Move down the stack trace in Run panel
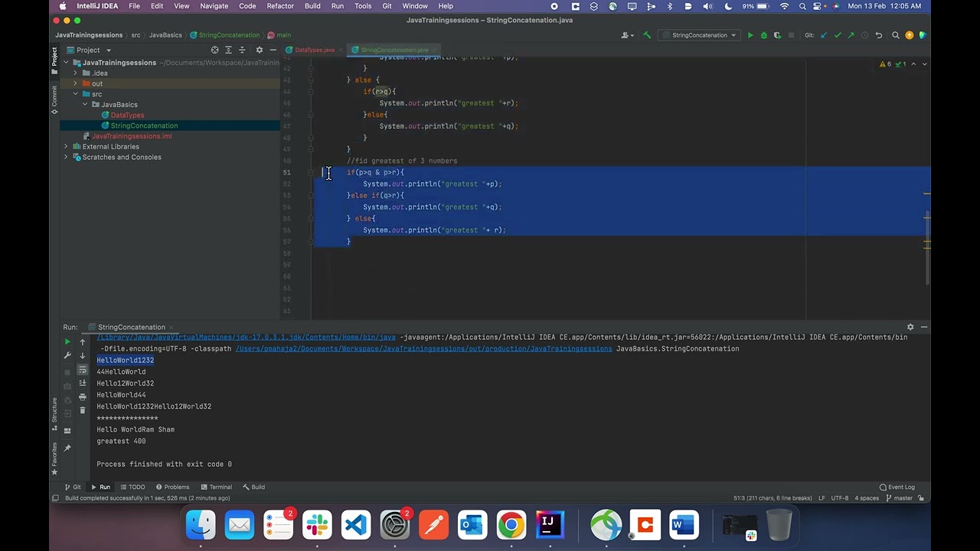 83,356
